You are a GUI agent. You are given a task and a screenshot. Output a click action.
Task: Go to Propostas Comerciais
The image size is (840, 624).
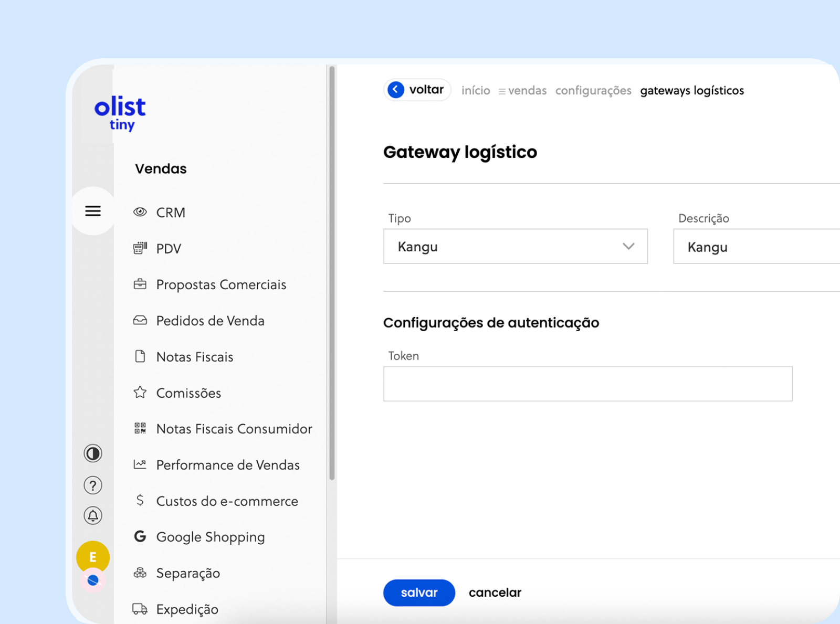[x=221, y=284]
